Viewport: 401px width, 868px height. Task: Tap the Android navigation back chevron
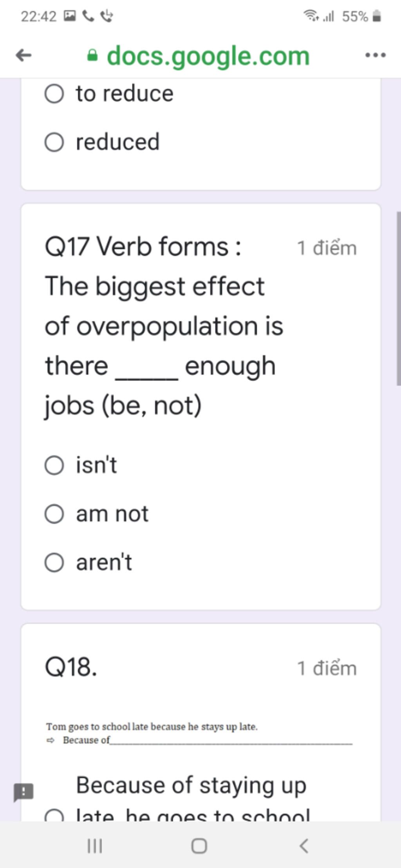[304, 846]
